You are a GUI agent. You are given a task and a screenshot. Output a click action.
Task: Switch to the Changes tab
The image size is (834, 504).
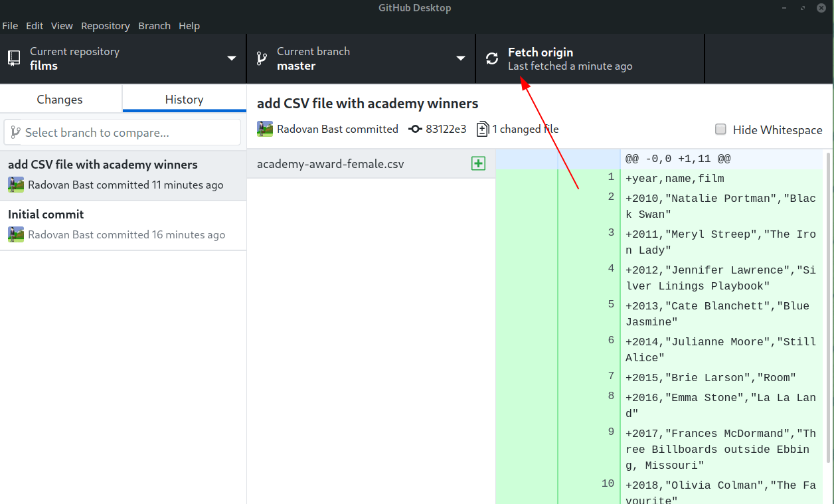coord(61,99)
